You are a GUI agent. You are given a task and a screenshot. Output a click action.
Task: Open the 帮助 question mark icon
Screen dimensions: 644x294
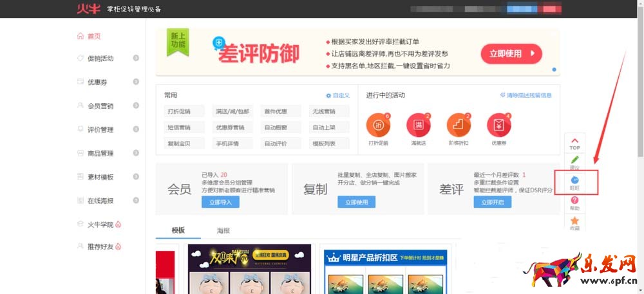[x=574, y=201]
